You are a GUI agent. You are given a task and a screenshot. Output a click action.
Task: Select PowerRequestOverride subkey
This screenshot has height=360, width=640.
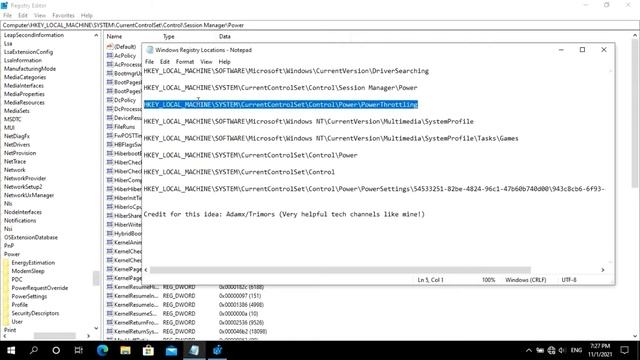[x=40, y=288]
